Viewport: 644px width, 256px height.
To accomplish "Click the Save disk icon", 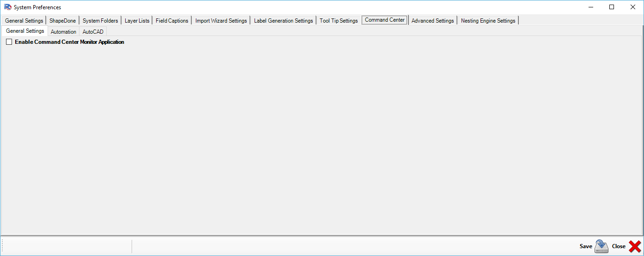I will click(601, 246).
